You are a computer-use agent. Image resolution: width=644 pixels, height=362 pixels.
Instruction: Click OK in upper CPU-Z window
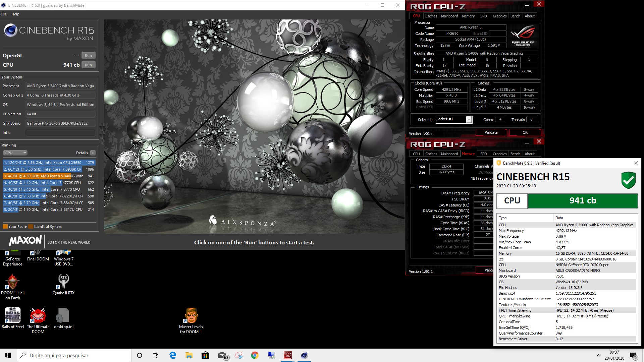pyautogui.click(x=525, y=132)
